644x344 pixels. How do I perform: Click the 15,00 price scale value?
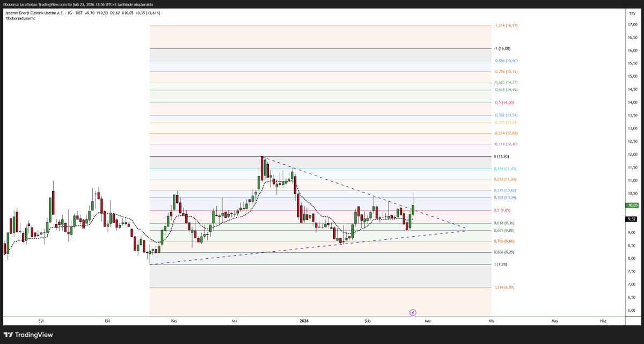632,76
